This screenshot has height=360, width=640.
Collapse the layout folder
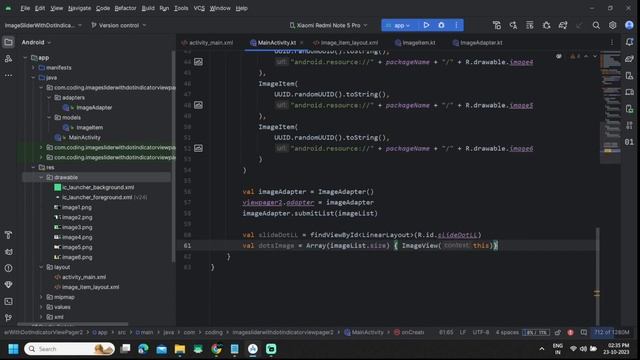41,267
